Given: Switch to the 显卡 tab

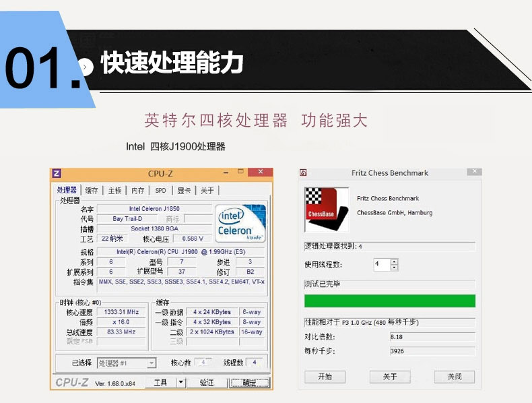Looking at the screenshot, I should click(x=184, y=191).
